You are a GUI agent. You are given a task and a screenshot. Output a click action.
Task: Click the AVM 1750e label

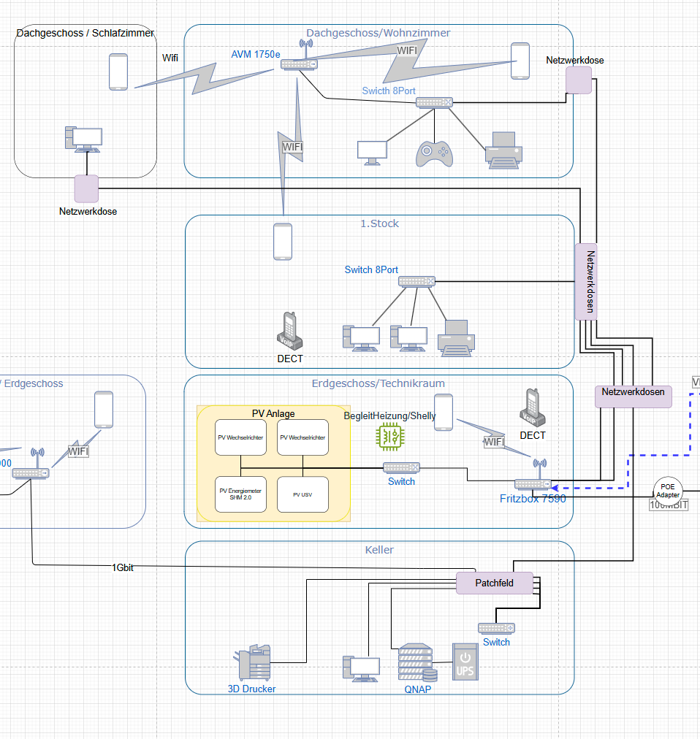(x=256, y=54)
